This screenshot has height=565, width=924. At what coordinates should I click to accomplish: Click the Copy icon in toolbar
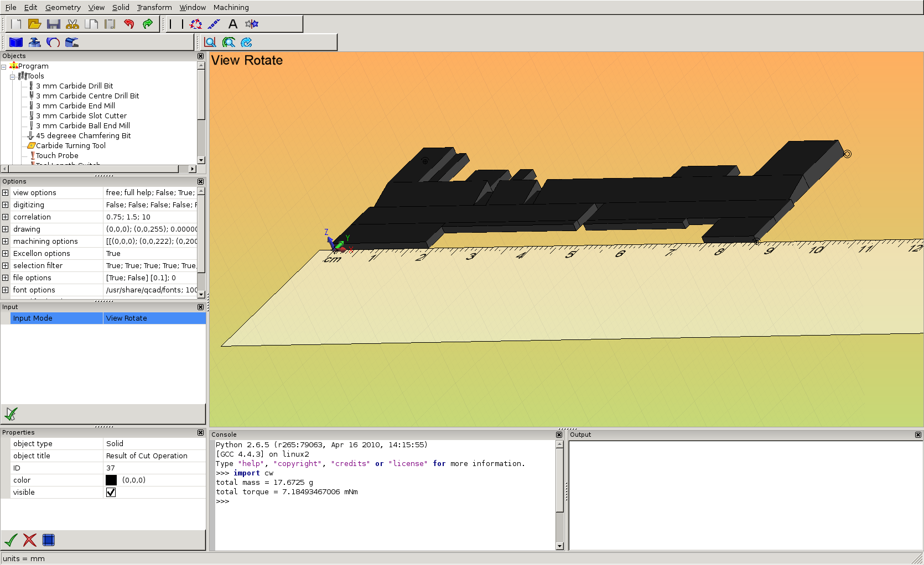point(91,24)
